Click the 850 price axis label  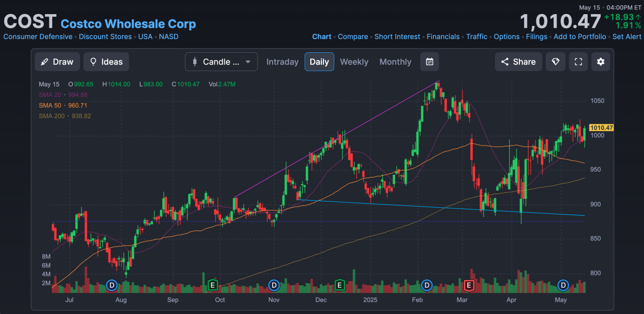596,239
